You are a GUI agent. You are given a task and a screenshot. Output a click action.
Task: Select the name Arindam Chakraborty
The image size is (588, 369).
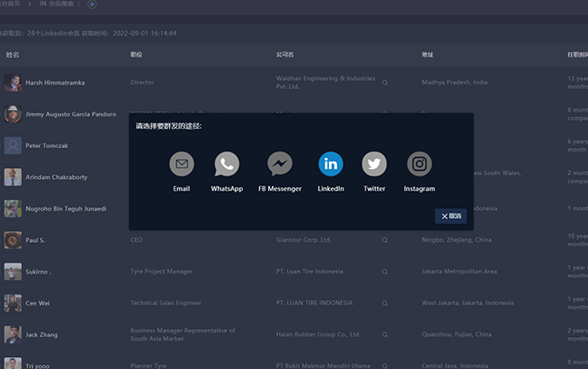(x=56, y=177)
